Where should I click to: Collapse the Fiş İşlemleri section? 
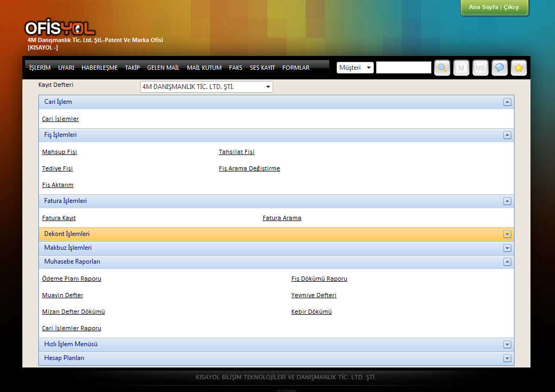tap(507, 135)
